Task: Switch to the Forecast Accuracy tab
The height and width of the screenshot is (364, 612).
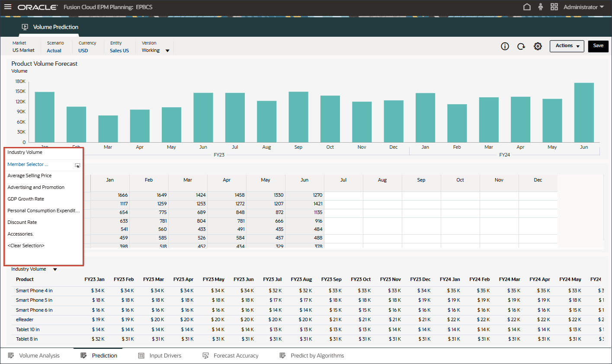Action: pyautogui.click(x=236, y=356)
